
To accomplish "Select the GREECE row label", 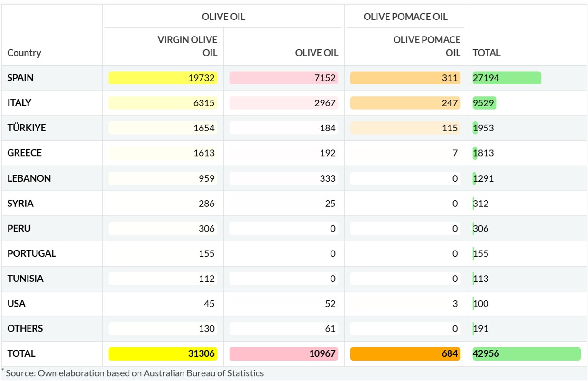I will click(25, 153).
